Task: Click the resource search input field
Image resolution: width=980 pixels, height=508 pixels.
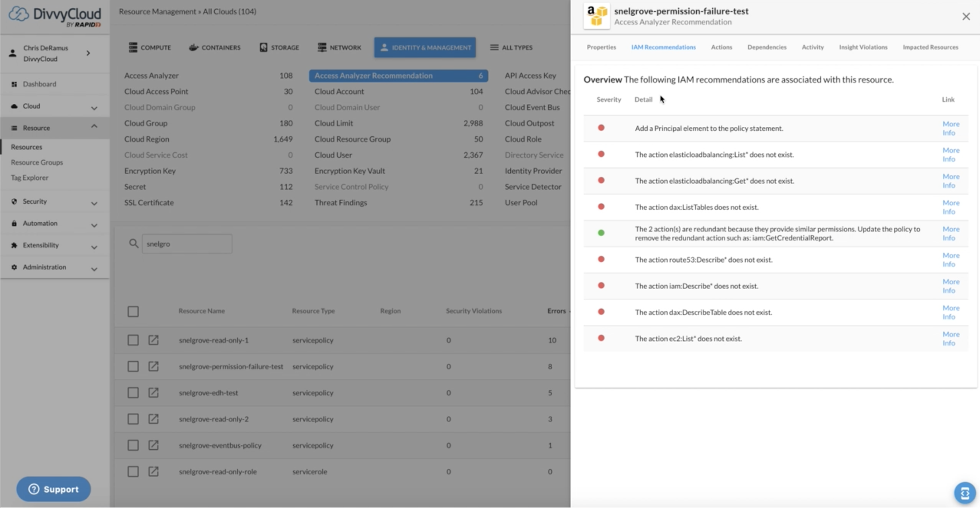Action: (x=187, y=243)
